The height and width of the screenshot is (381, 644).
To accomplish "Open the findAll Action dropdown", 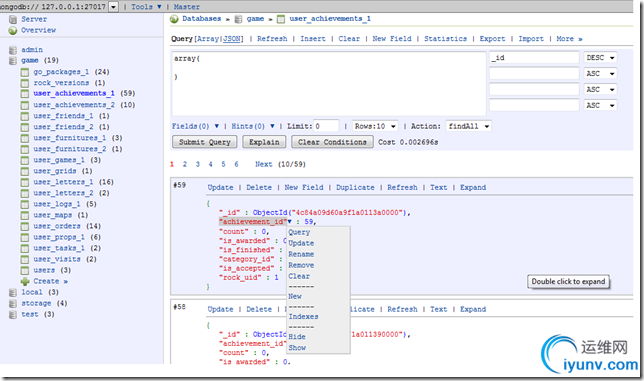I will (469, 126).
